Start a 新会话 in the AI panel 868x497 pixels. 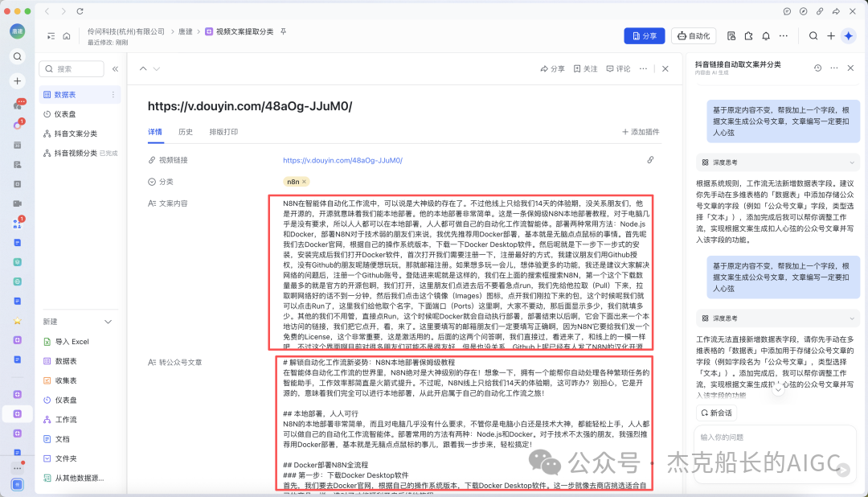click(716, 413)
